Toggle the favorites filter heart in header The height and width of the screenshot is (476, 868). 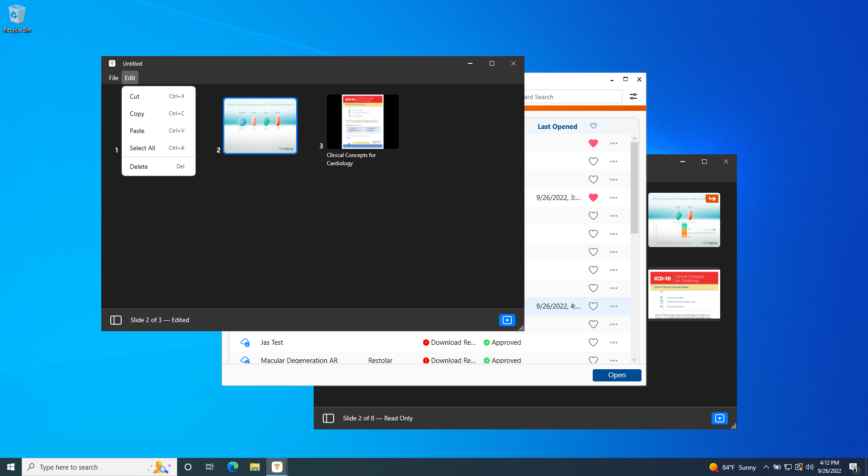pyautogui.click(x=593, y=126)
